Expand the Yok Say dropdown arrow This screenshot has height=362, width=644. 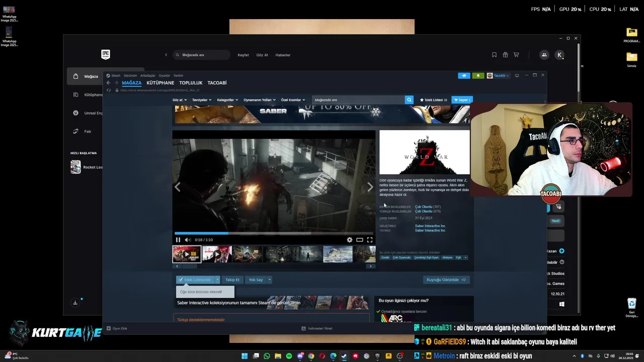[x=270, y=280]
